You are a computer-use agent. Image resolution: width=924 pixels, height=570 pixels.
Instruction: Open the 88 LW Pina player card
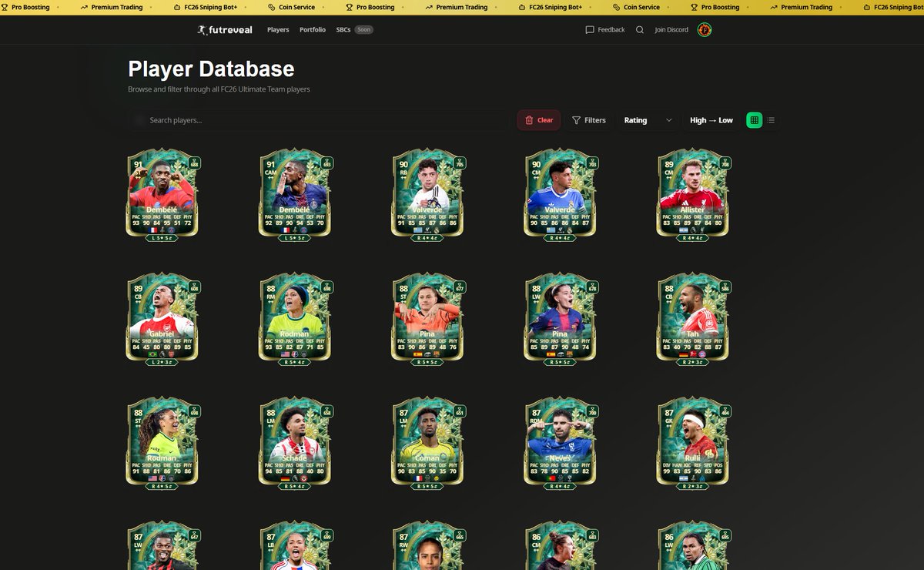560,320
